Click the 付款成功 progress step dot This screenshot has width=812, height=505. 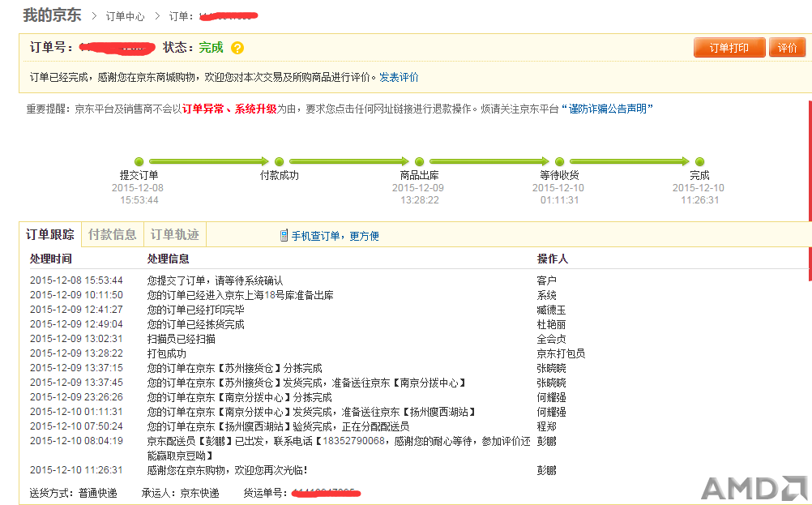coord(279,161)
